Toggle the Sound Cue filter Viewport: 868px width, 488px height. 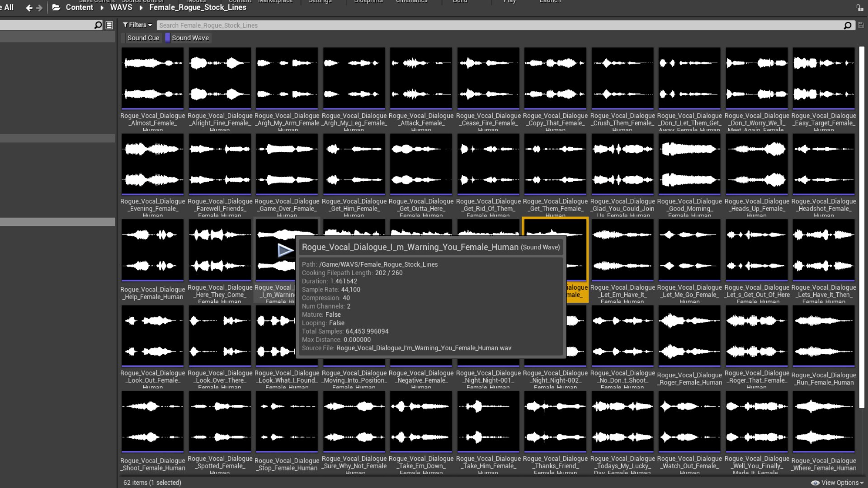(143, 38)
